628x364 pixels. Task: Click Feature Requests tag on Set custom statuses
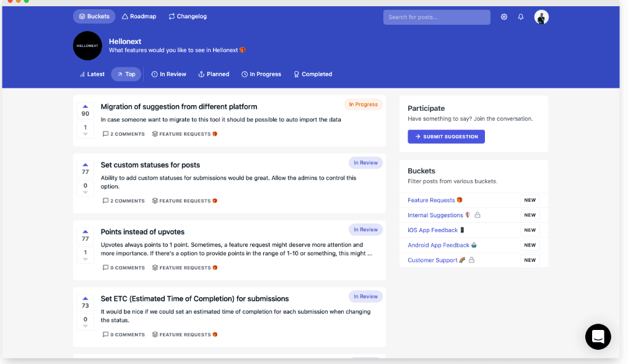(x=185, y=201)
